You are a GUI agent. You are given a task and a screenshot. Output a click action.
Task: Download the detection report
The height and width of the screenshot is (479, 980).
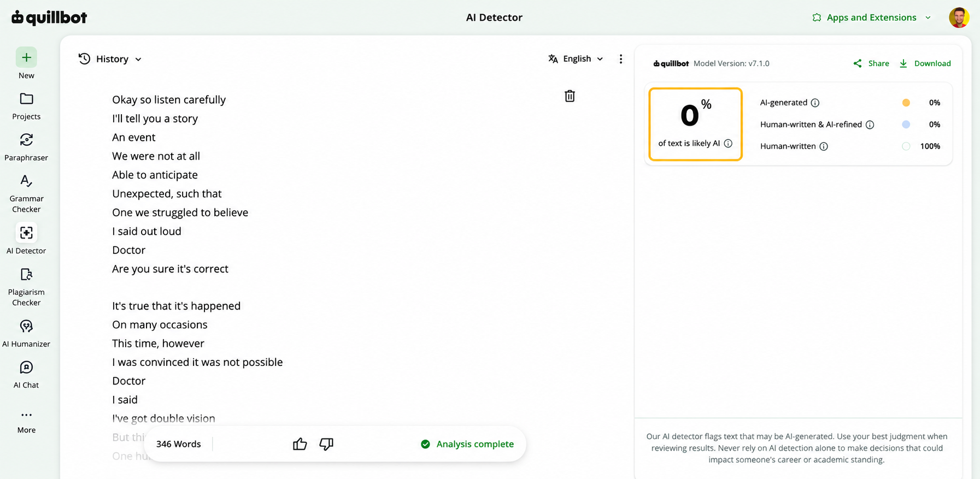[x=925, y=63]
